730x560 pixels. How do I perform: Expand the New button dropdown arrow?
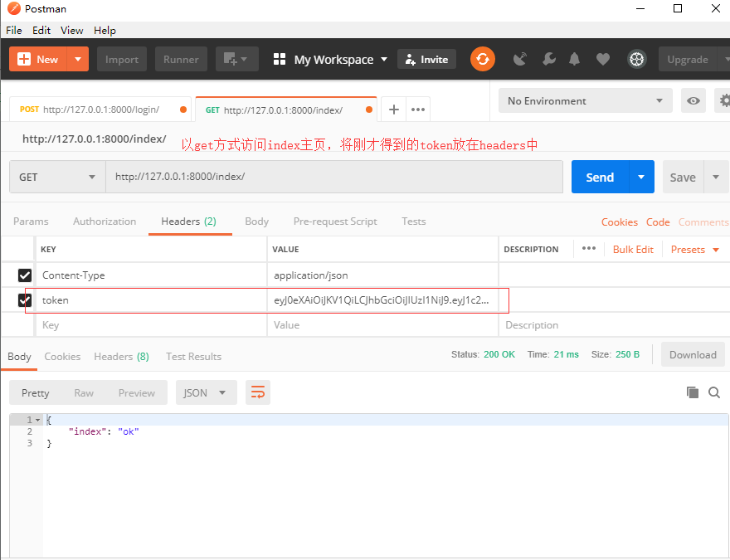(x=78, y=59)
